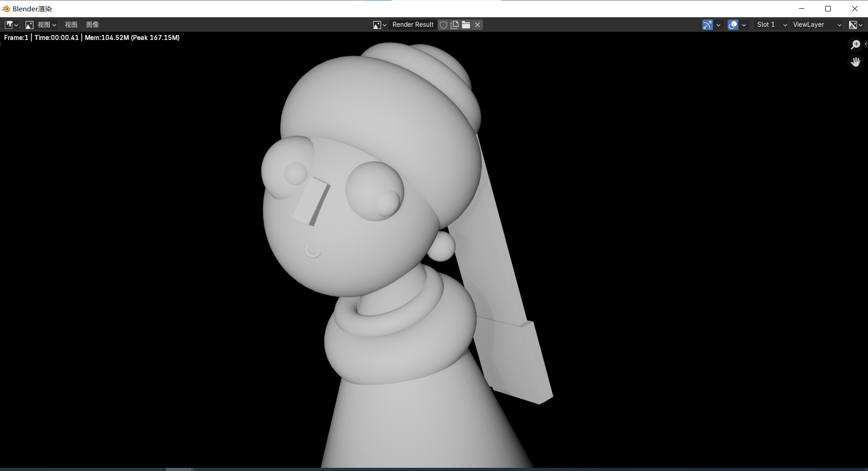
Task: Open the second 视图 menu
Action: pyautogui.click(x=71, y=25)
